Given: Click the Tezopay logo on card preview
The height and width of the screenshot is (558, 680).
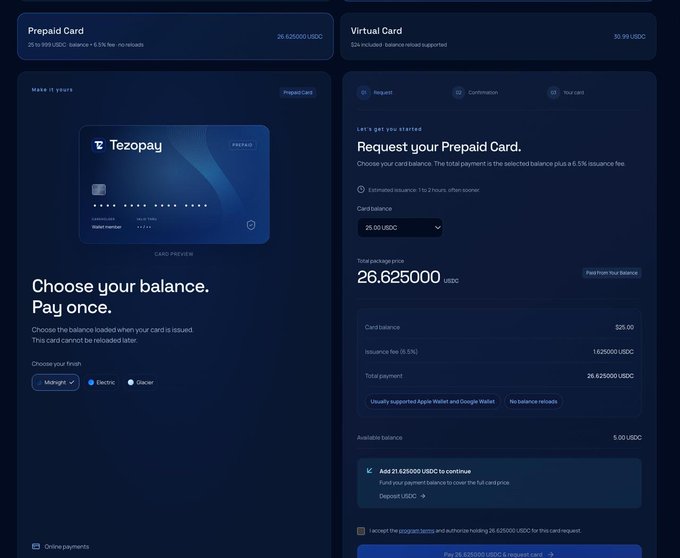Looking at the screenshot, I should tap(127, 145).
